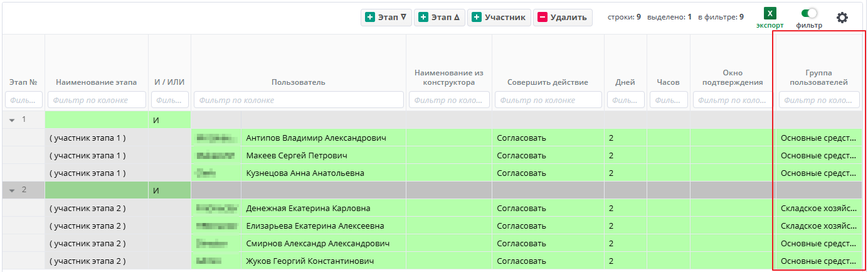Click filter field under Пользователь column
This screenshot has height=272, width=868.
pos(299,100)
